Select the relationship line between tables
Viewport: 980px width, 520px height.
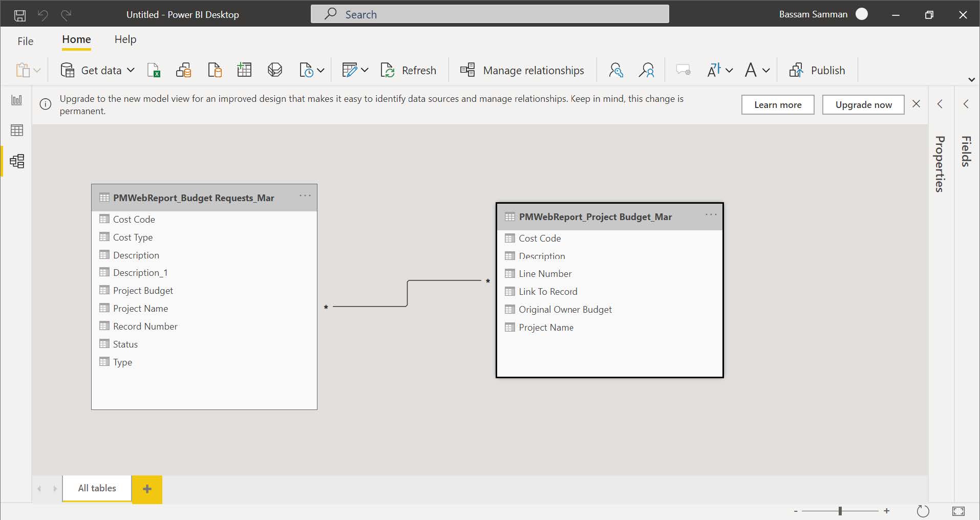click(x=408, y=293)
